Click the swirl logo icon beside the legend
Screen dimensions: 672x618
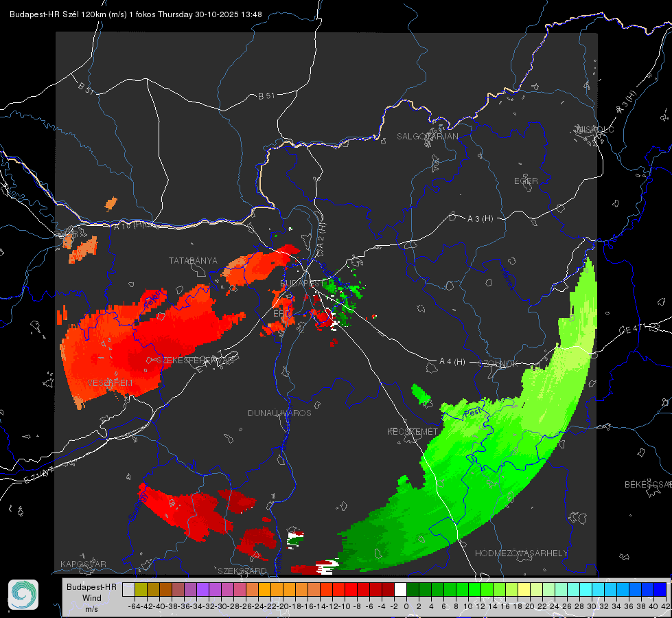coord(23,595)
